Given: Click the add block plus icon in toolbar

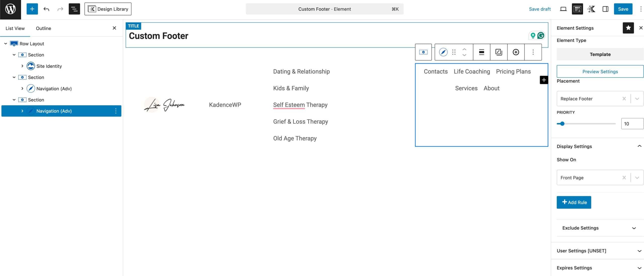Looking at the screenshot, I should [x=516, y=52].
